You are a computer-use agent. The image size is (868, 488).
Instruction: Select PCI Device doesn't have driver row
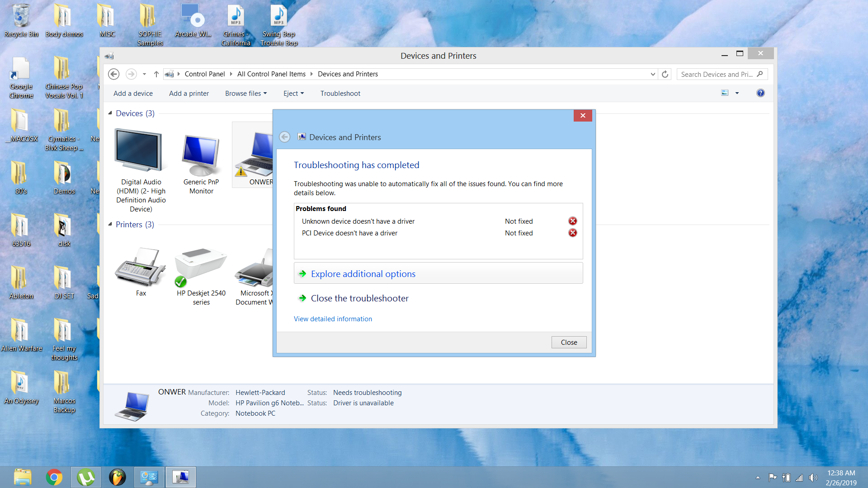(x=438, y=233)
